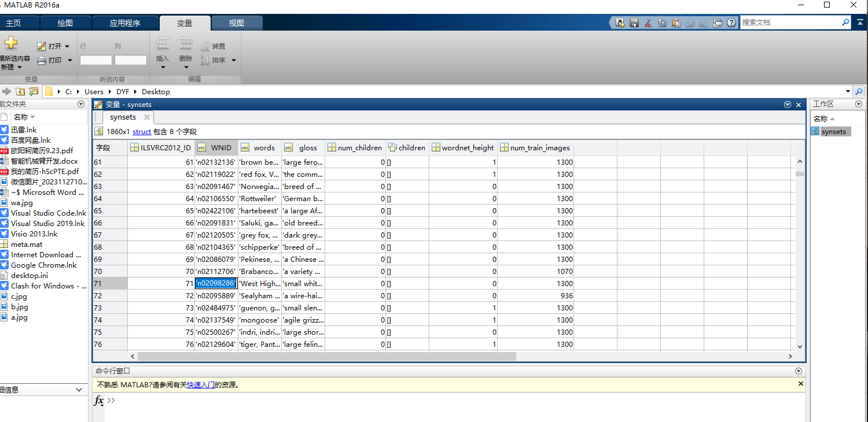Open address bar history dropdown arrow

(x=848, y=91)
